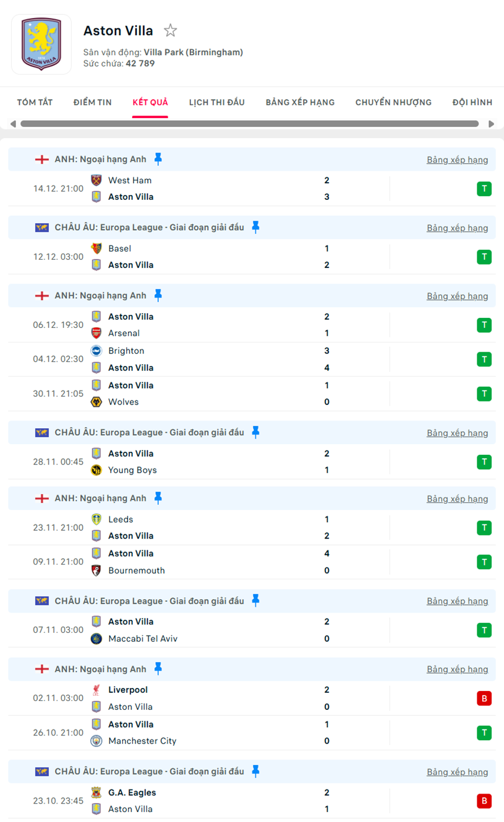This screenshot has width=504, height=822.
Task: Toggle the favorite star next to Aston Villa
Action: pyautogui.click(x=170, y=30)
